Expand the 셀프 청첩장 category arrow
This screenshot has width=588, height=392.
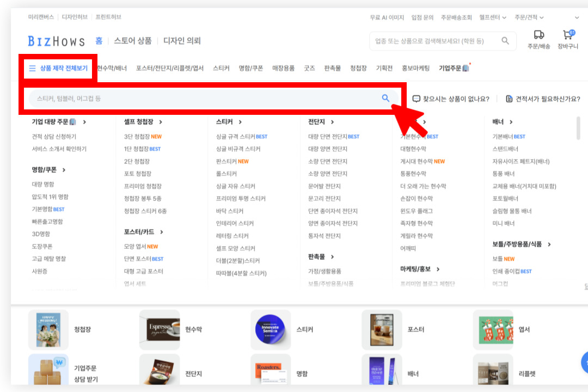click(x=161, y=122)
